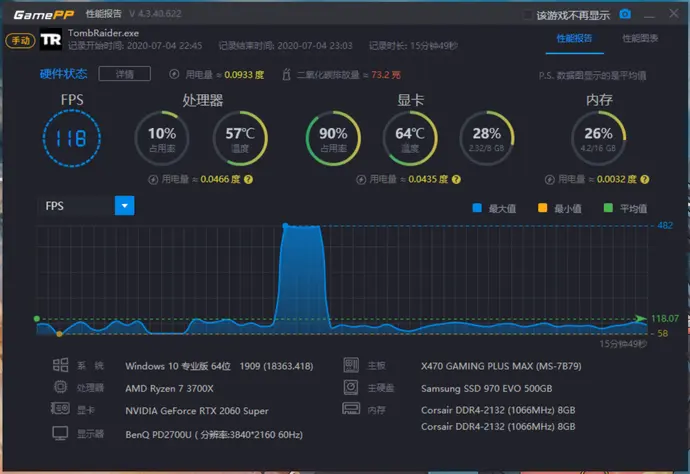This screenshot has height=474, width=690.
Task: Click the CO2 emission bottle icon
Action: coord(286,74)
